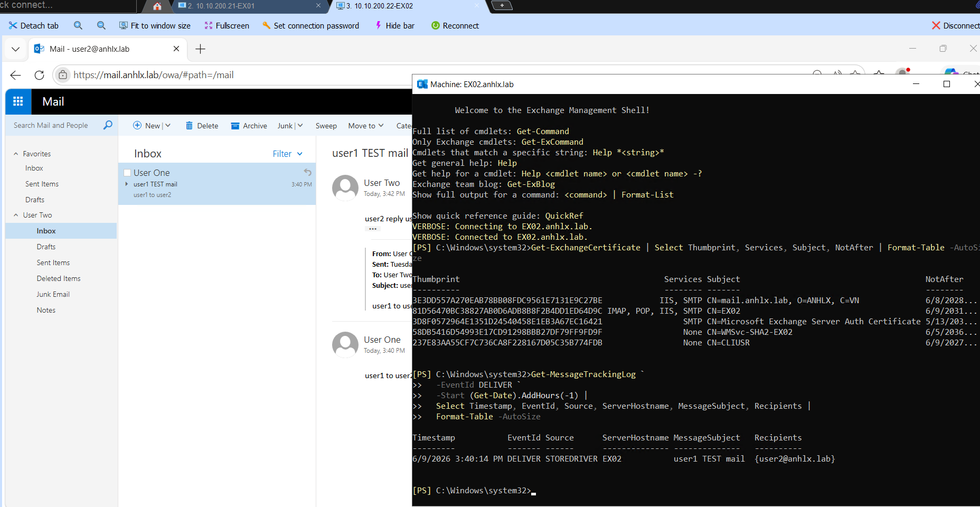Archive the selected message

point(249,126)
